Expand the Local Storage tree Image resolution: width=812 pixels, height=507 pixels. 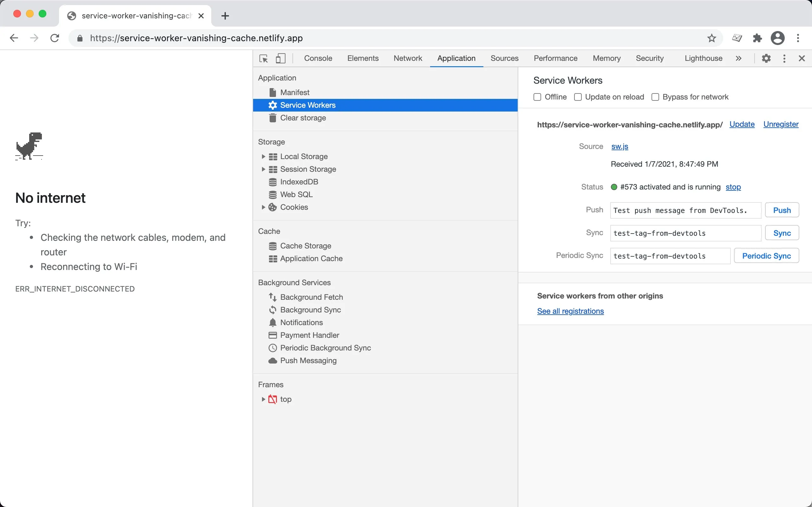(x=263, y=157)
